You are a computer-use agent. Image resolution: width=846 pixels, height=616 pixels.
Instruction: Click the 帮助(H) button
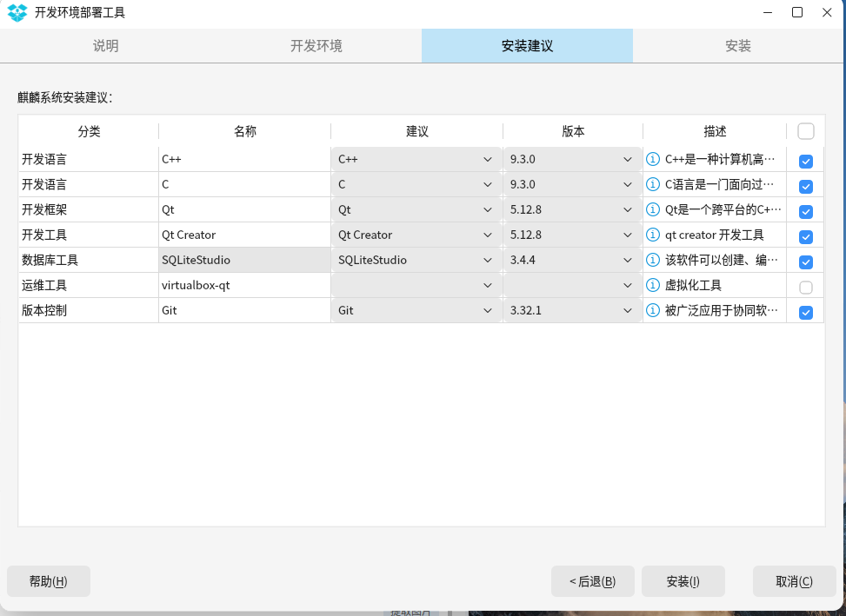pyautogui.click(x=49, y=581)
